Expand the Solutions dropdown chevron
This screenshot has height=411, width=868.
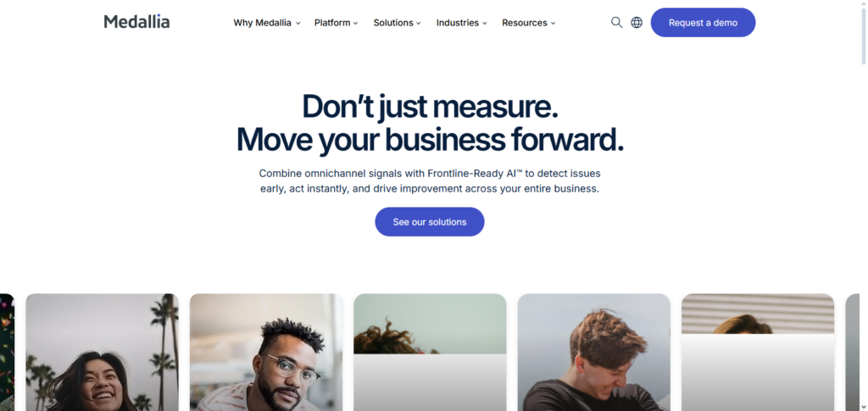click(x=419, y=23)
